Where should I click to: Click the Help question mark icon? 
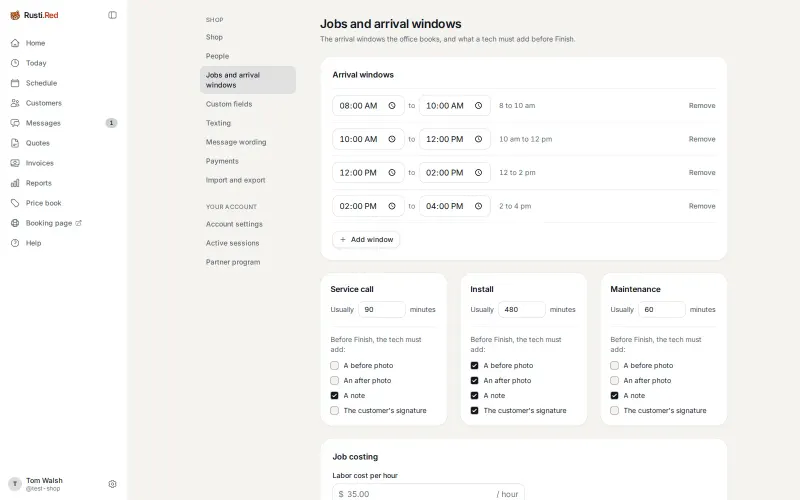(x=15, y=243)
